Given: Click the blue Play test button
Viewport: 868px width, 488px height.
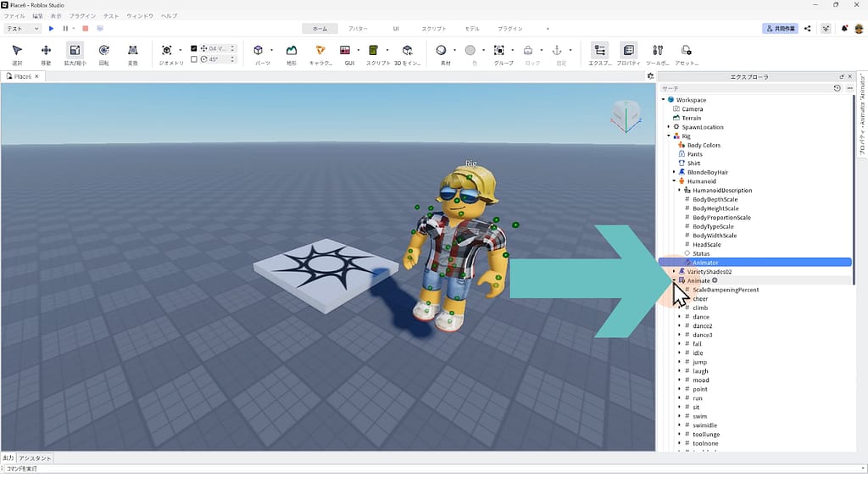Looking at the screenshot, I should (x=52, y=29).
